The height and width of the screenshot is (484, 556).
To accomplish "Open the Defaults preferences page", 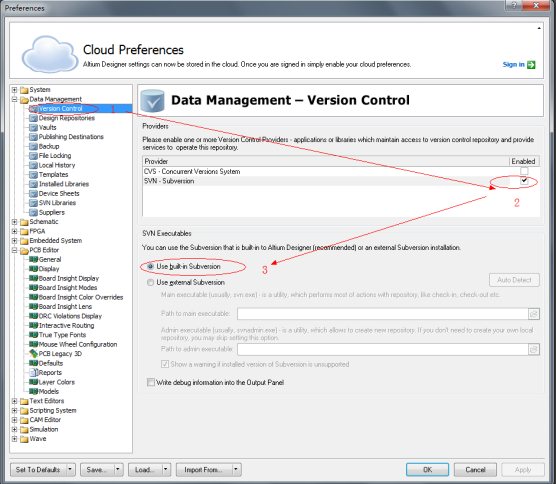I will click(x=50, y=363).
